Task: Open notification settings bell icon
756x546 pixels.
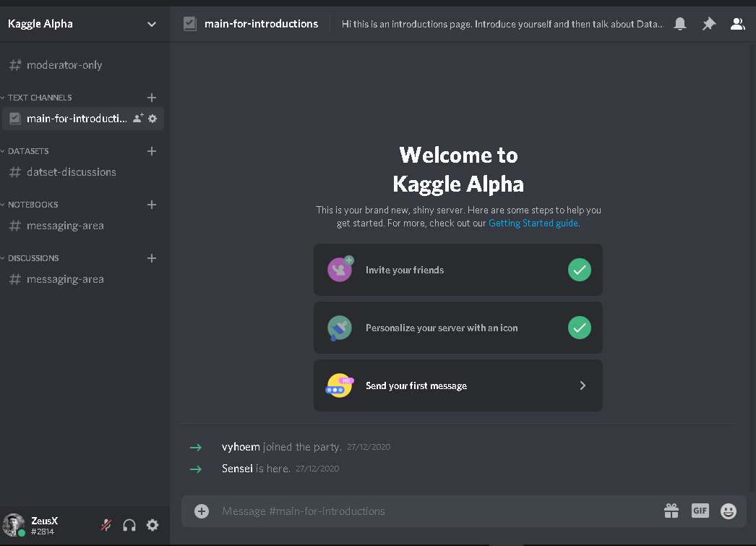Action: coord(680,24)
